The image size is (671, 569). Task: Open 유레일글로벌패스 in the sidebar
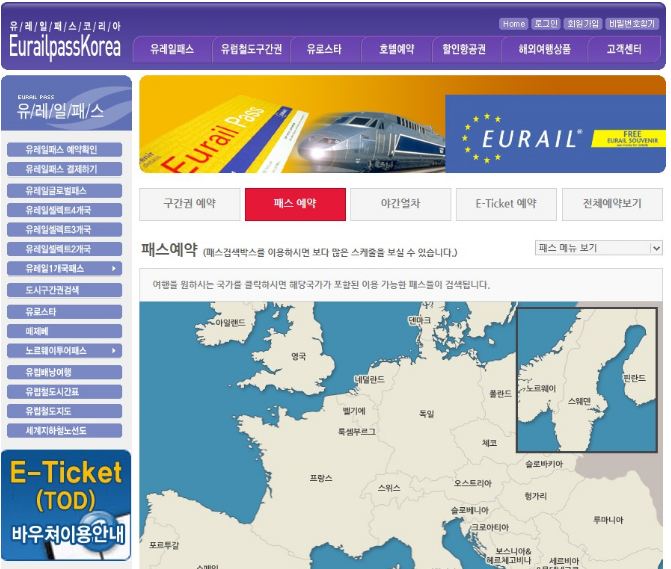click(65, 191)
